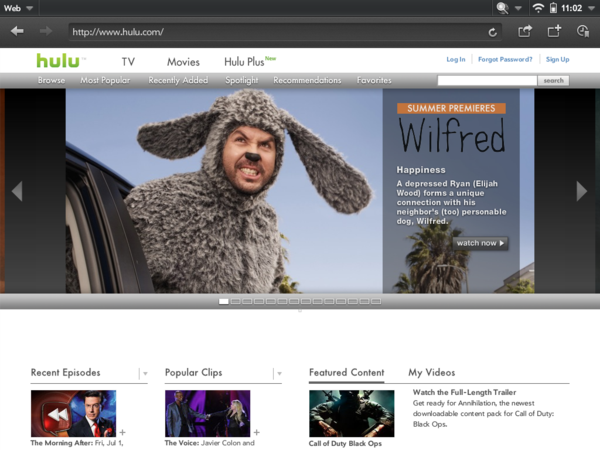Reload the page with the refresh icon
Viewport: 600px width, 450px height.
pyautogui.click(x=492, y=32)
